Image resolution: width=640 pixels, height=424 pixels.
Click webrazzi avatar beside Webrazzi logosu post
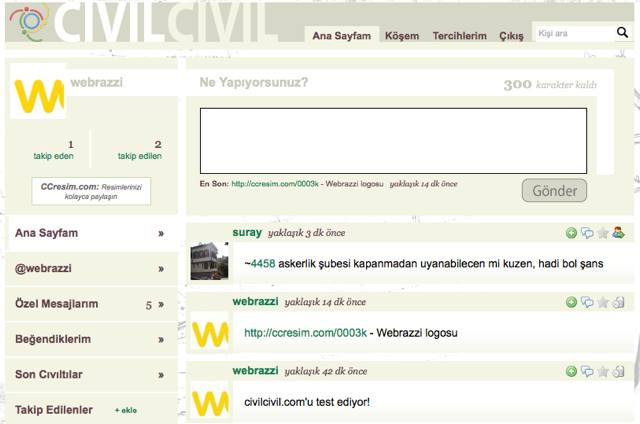pos(210,333)
